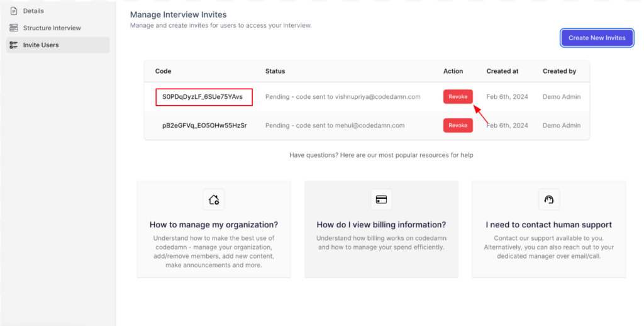Image resolution: width=644 pixels, height=326 pixels.
Task: Click invite code pB2eGFVq_EO5OHw55HzSr
Action: pyautogui.click(x=204, y=125)
